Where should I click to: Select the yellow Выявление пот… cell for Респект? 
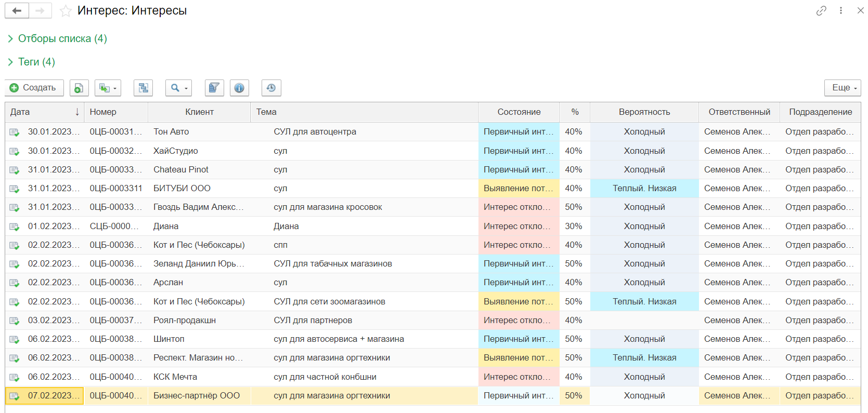(519, 357)
